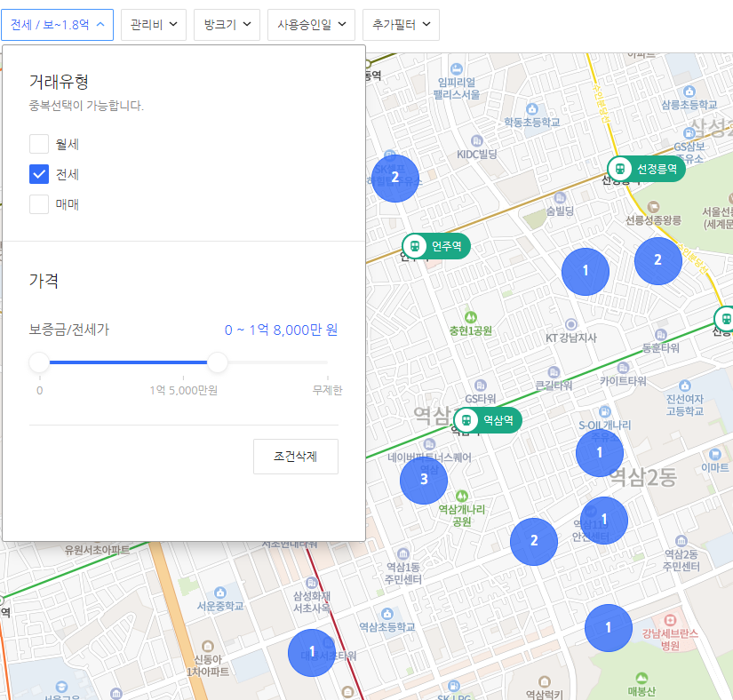Screen dimensions: 733x700
Task: Select cluster 1 near 강남세브란스 병원
Action: point(609,627)
